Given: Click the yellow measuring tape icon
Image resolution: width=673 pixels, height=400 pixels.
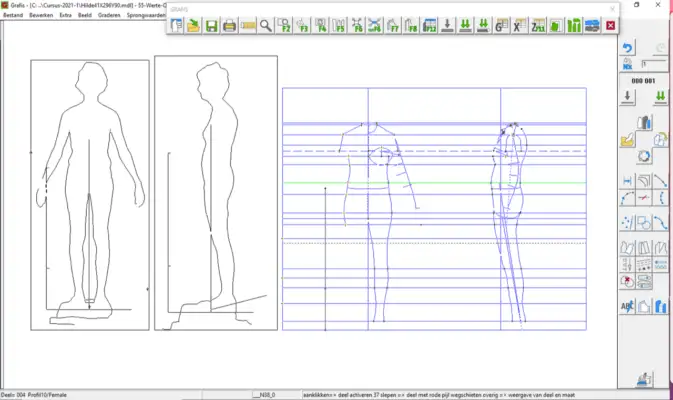Looking at the screenshot, I should click(248, 26).
